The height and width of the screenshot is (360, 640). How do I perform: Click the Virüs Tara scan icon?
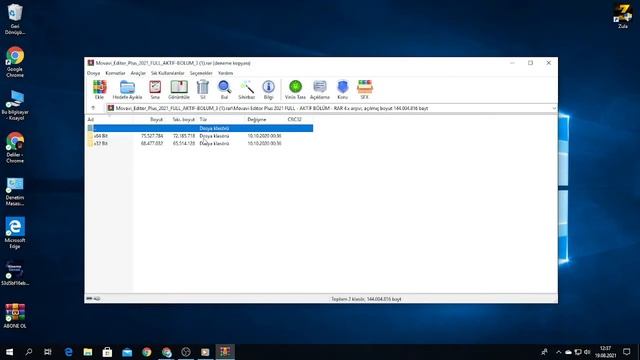pos(295,89)
